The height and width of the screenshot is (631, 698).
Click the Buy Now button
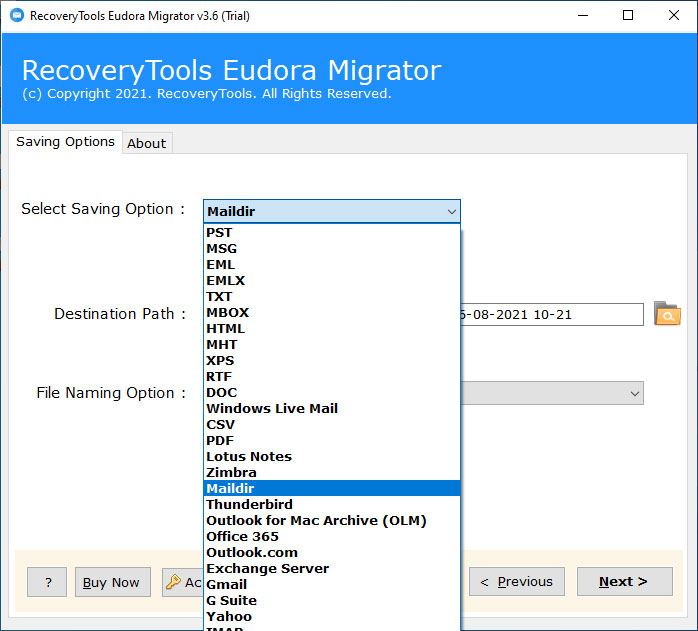tap(113, 582)
